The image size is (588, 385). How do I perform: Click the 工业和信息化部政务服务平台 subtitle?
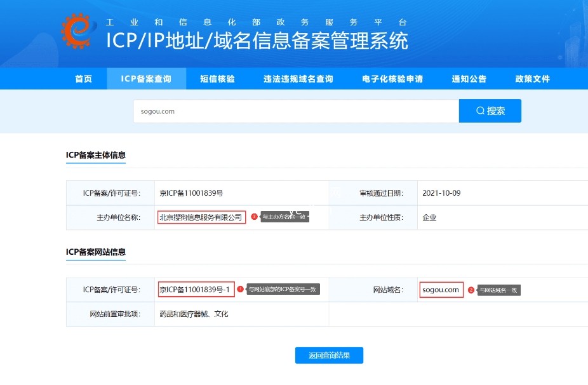click(x=256, y=22)
